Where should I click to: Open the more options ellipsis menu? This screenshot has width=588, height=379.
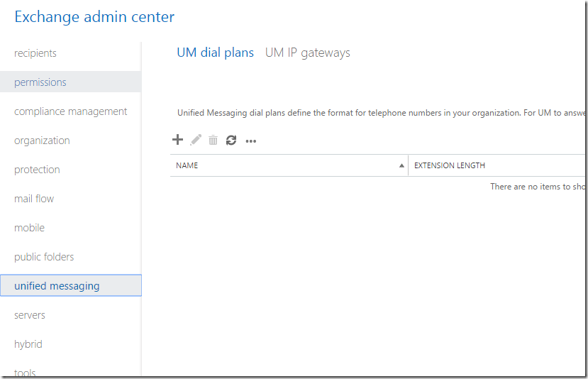click(251, 141)
